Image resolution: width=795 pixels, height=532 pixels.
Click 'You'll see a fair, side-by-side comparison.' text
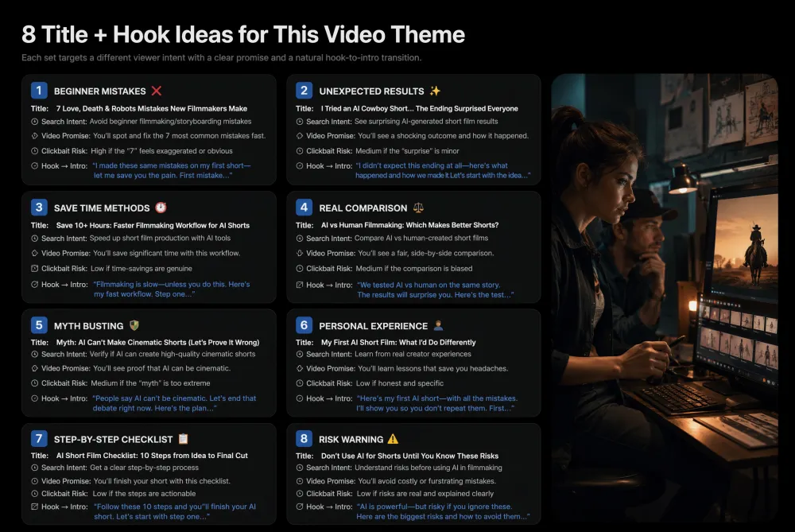point(426,253)
